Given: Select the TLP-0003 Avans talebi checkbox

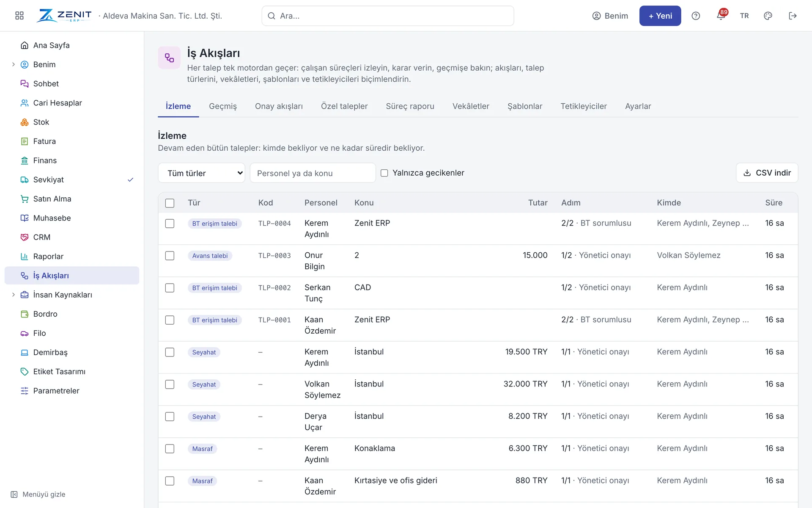Looking at the screenshot, I should pyautogui.click(x=170, y=256).
